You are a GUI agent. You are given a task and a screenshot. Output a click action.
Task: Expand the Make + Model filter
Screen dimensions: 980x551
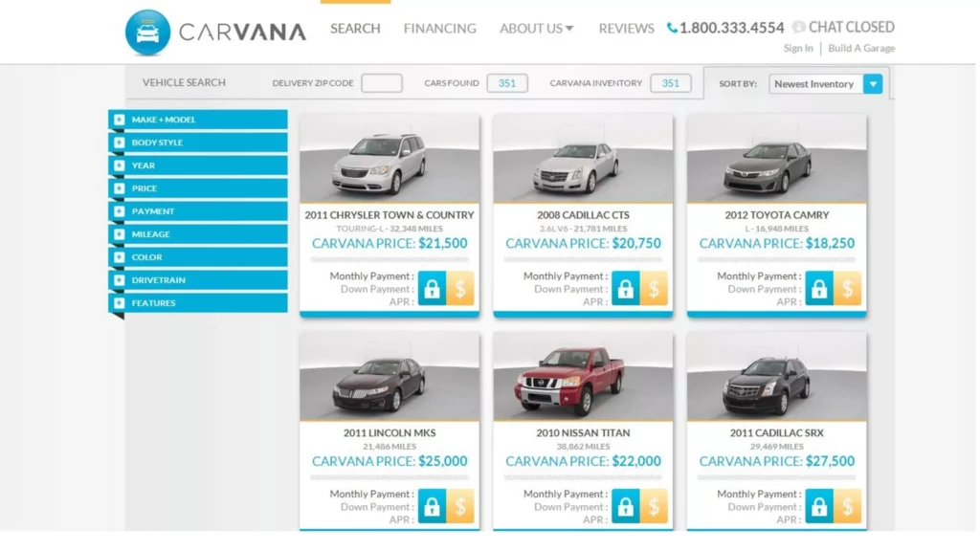[x=198, y=120]
